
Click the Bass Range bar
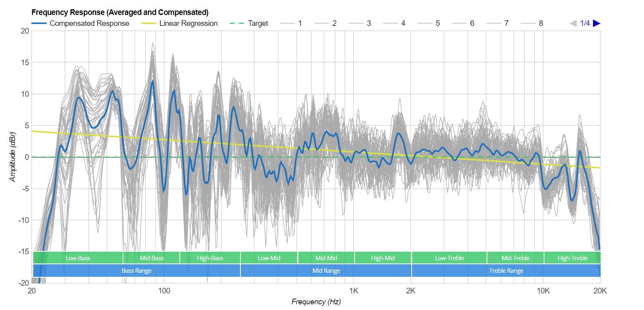136,271
